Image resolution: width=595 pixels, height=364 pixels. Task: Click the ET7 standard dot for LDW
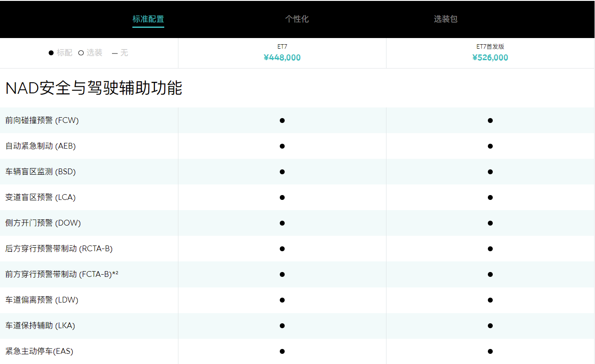[282, 300]
